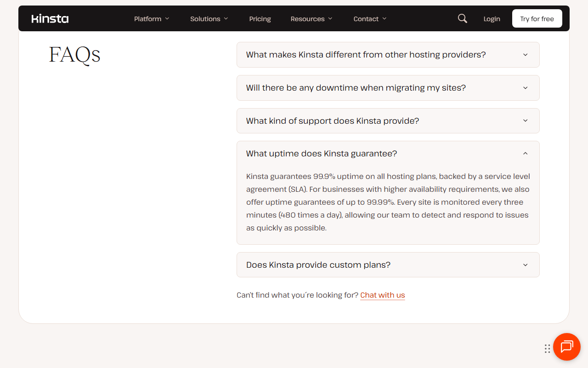Collapse the uptime guarantee question

388,154
